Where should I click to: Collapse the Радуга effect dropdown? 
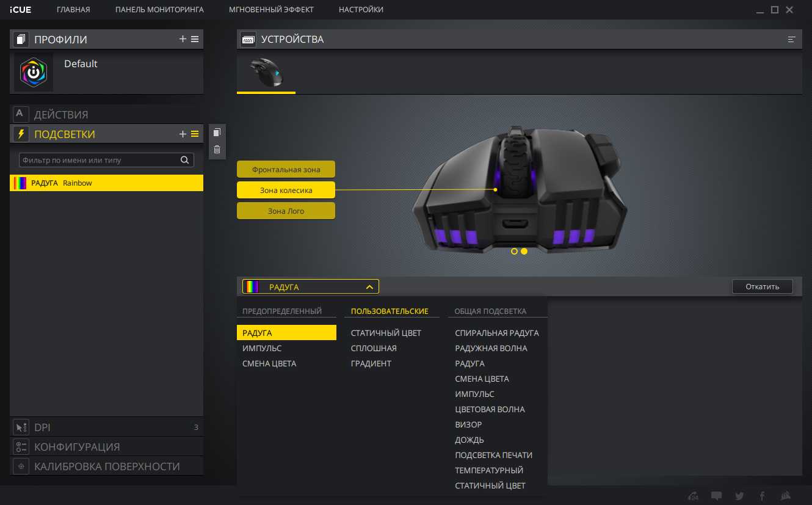point(369,286)
